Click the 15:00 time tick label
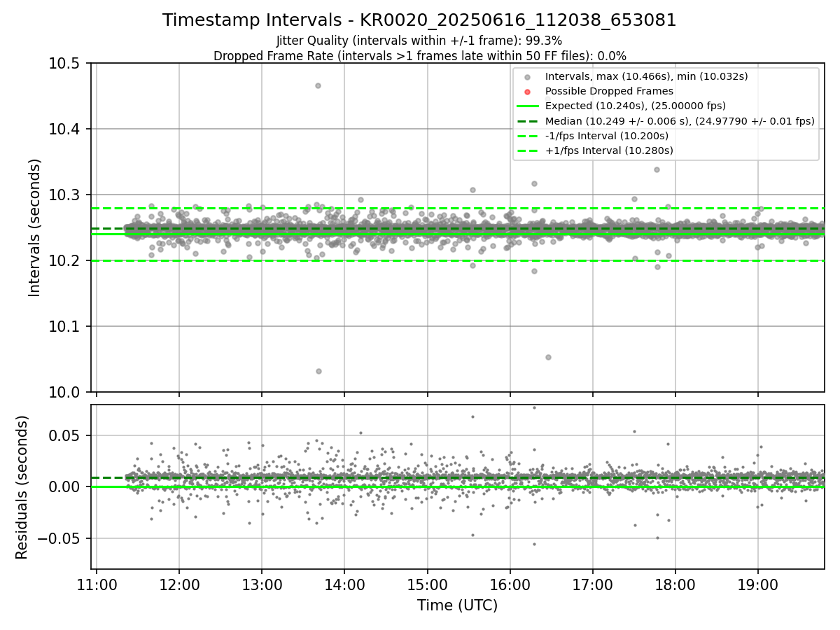 [x=427, y=584]
